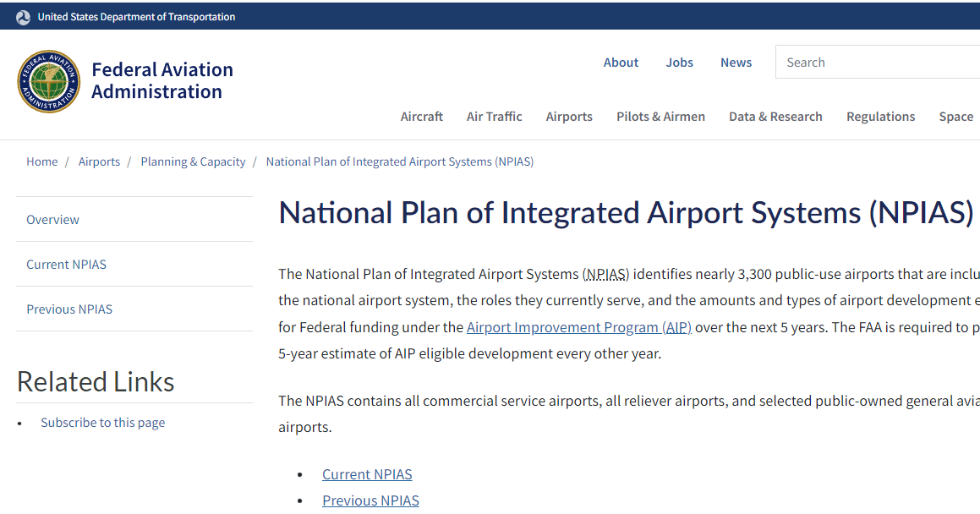Open the Pilots & Airmen menu

660,117
